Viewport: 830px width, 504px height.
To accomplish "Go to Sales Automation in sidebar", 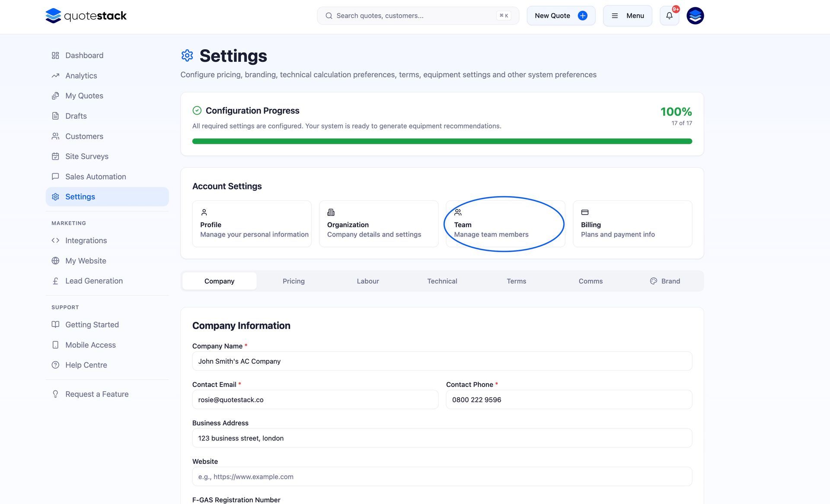I will click(96, 177).
